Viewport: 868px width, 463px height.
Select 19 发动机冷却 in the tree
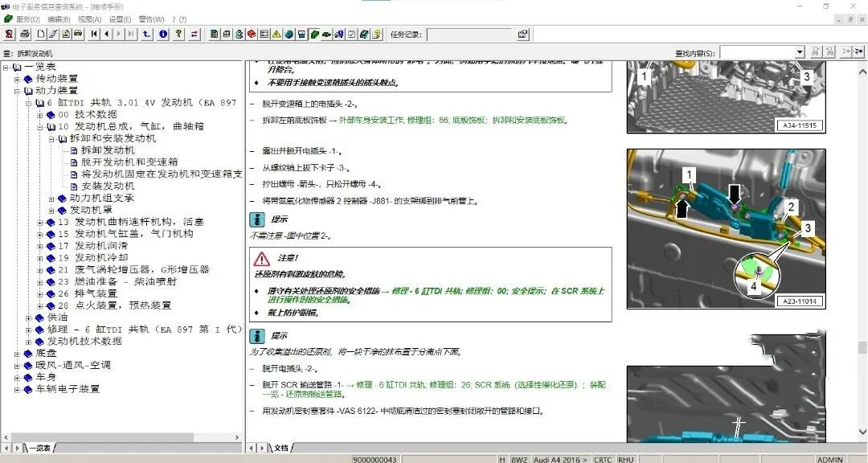tap(93, 258)
